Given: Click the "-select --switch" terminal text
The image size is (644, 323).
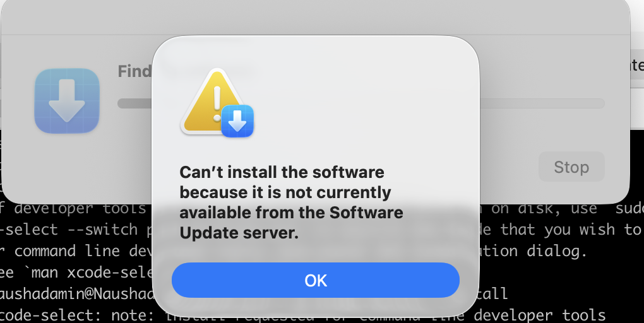Looking at the screenshot, I should coord(68,230).
